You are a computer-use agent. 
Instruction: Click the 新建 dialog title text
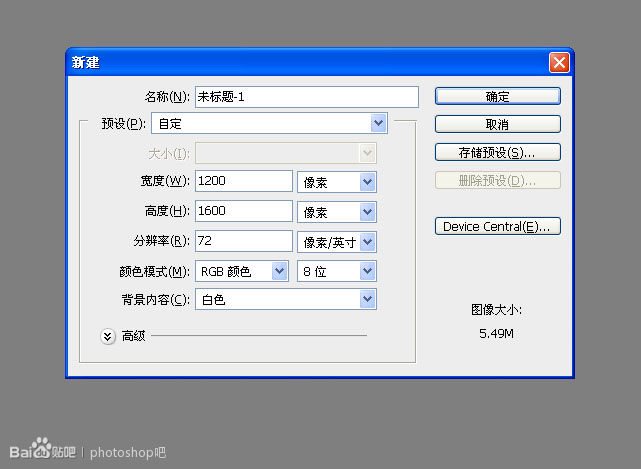(85, 63)
